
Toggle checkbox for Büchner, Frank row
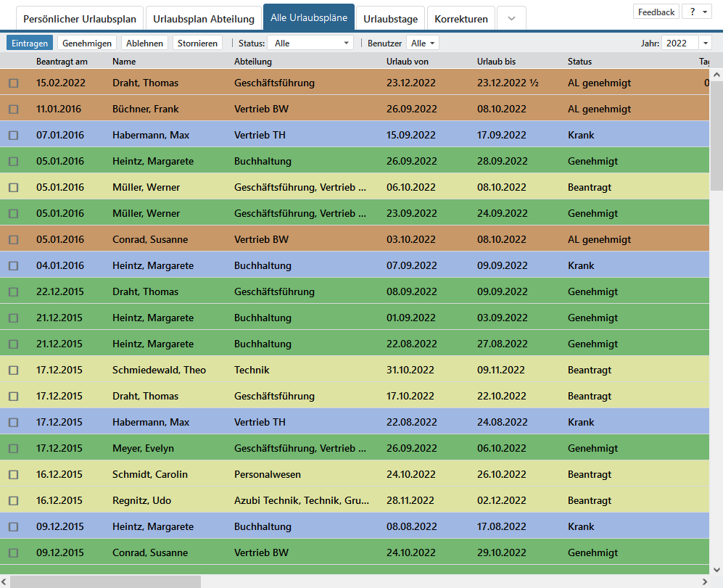[x=13, y=109]
